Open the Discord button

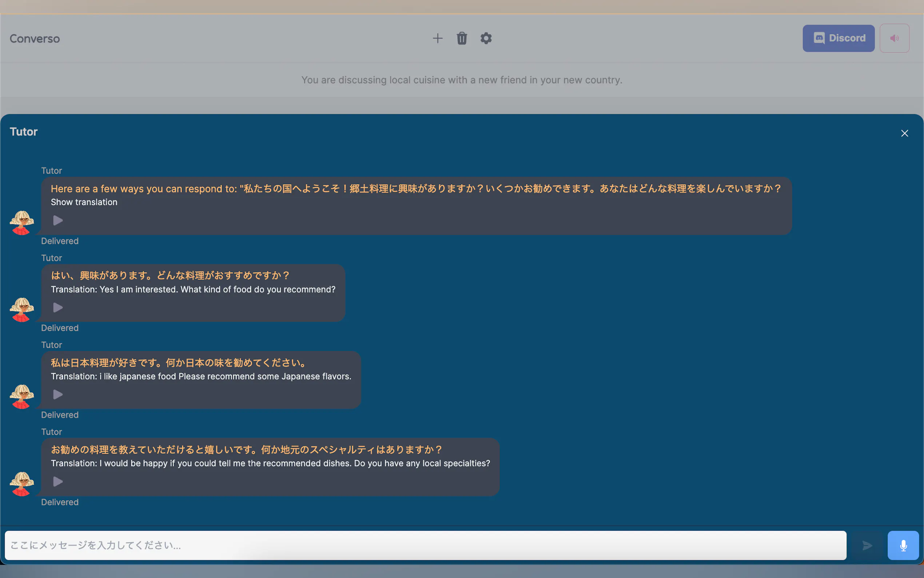click(x=839, y=38)
